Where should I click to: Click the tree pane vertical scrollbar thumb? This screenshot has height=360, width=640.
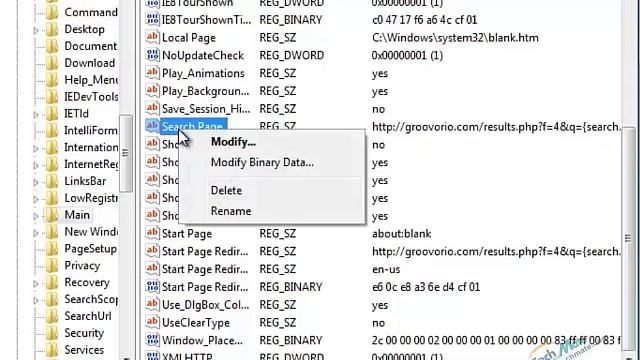[x=126, y=153]
